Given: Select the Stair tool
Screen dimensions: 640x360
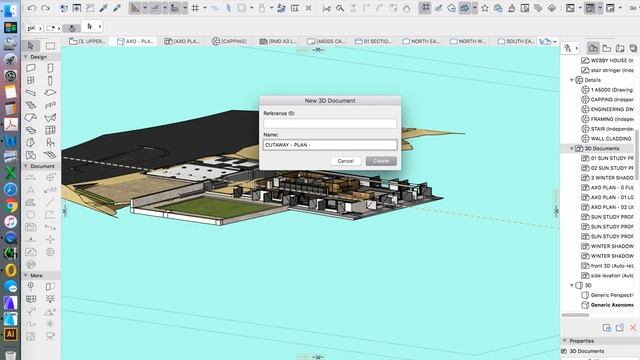Looking at the screenshot, I should (31, 105).
